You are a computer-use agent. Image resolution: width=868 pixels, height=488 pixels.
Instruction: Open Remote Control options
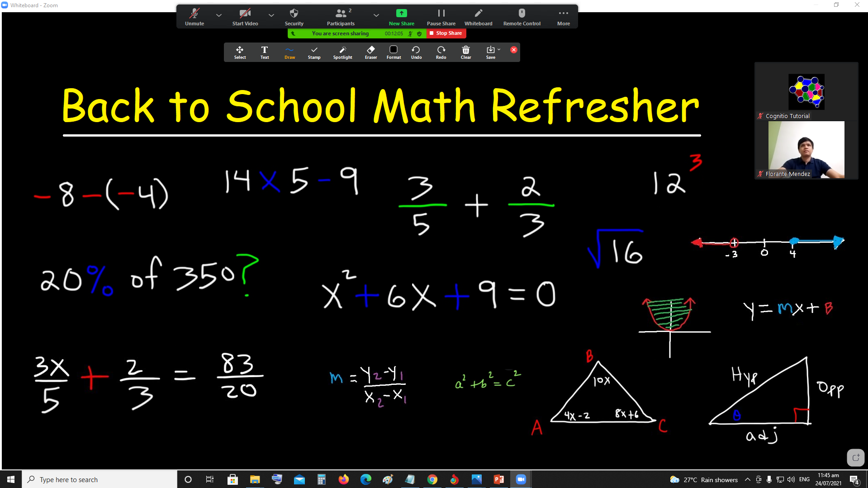tap(522, 17)
